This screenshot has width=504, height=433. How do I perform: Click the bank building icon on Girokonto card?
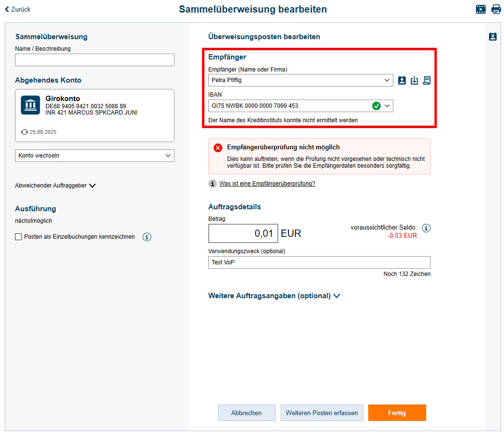30,105
